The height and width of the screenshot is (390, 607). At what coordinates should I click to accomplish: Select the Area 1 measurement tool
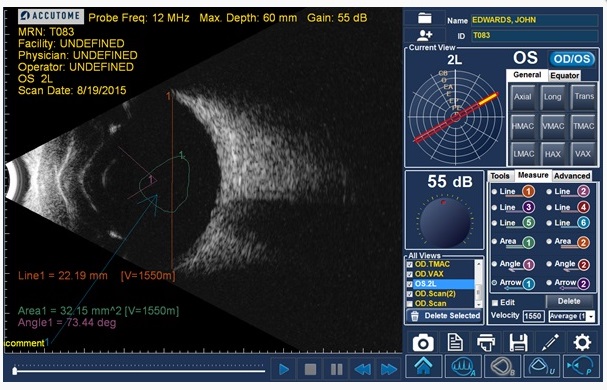point(513,242)
